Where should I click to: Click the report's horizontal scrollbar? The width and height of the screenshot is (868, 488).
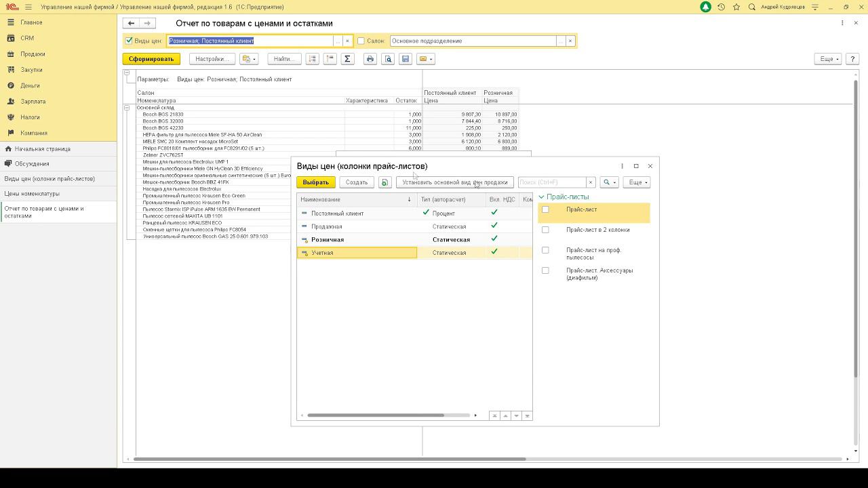point(330,459)
